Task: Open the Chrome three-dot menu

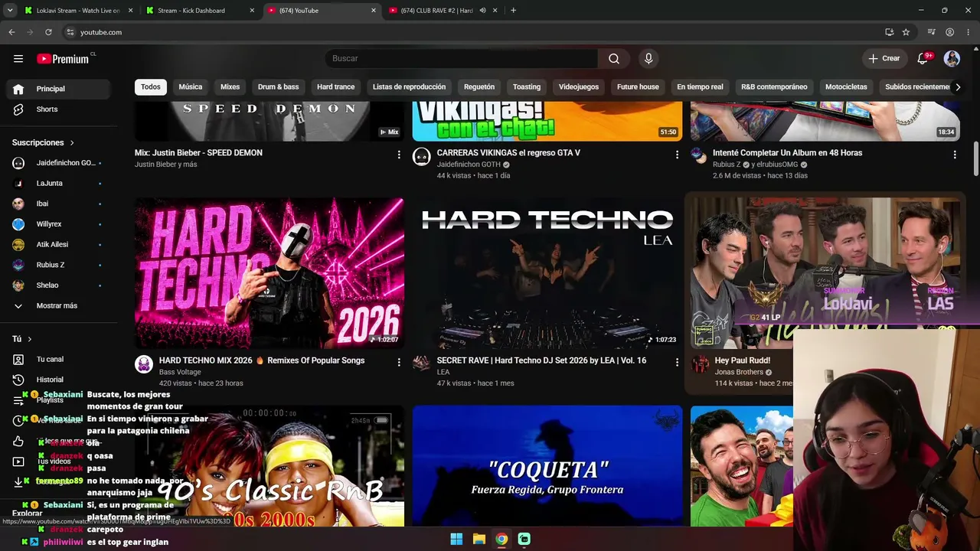Action: [969, 32]
